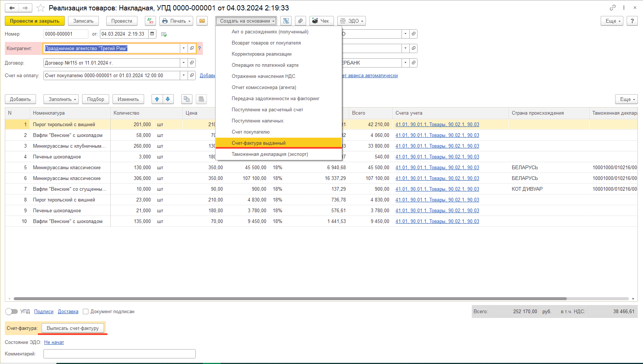
Task: Open the Заполнить dropdown
Action: (61, 99)
